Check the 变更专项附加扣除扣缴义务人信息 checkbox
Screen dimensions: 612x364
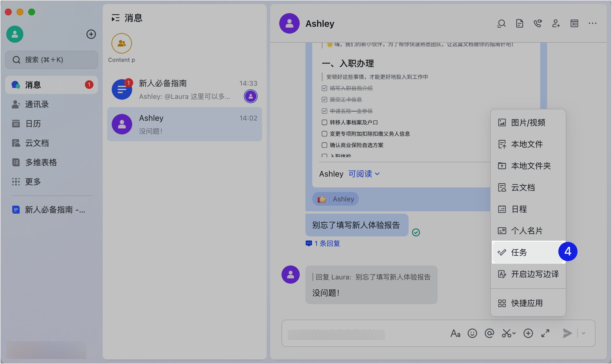pyautogui.click(x=324, y=134)
